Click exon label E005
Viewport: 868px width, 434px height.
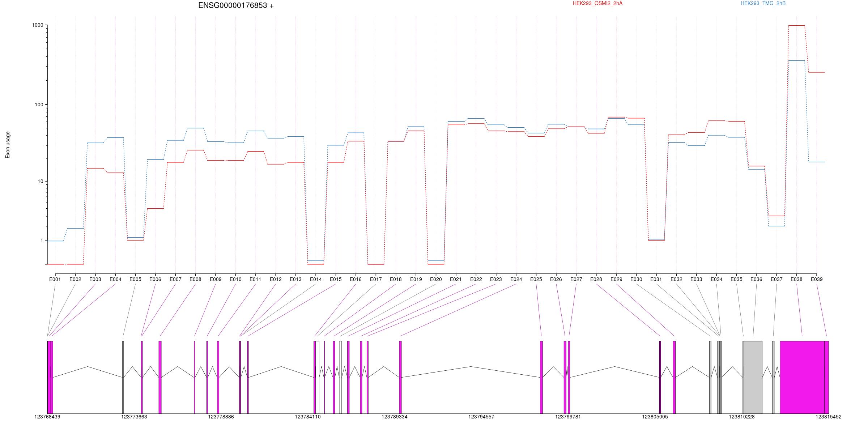point(135,279)
